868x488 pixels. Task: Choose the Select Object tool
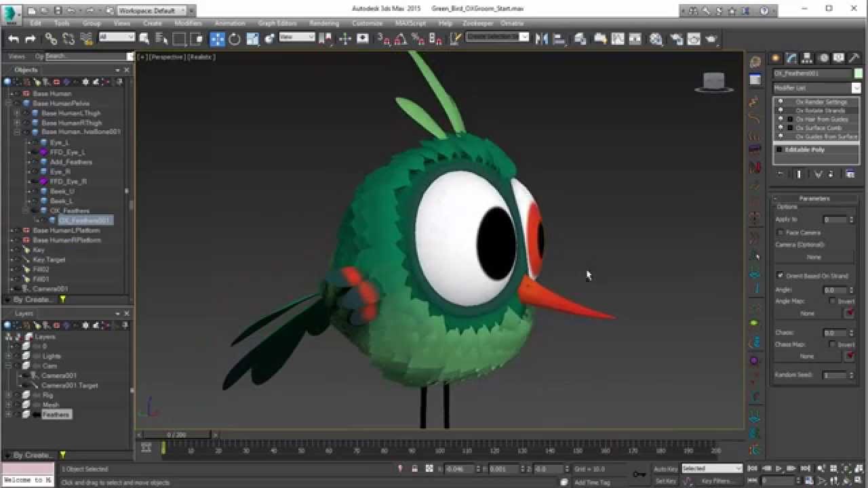click(144, 39)
